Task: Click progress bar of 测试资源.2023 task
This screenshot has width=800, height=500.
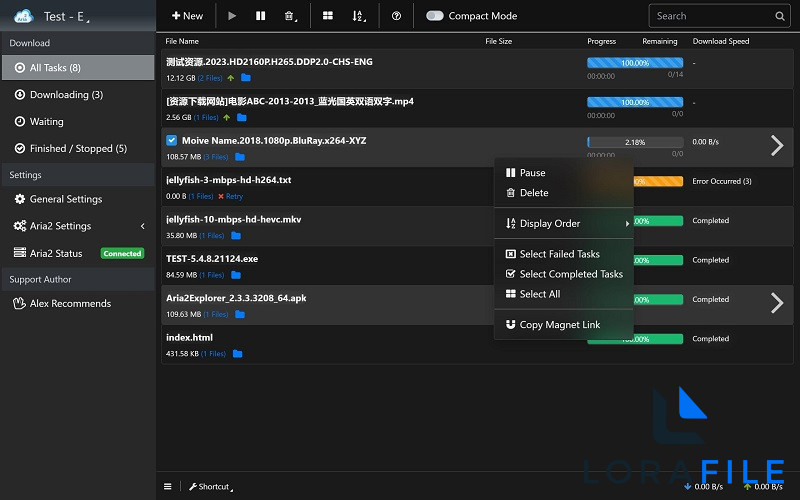Action: [x=635, y=63]
